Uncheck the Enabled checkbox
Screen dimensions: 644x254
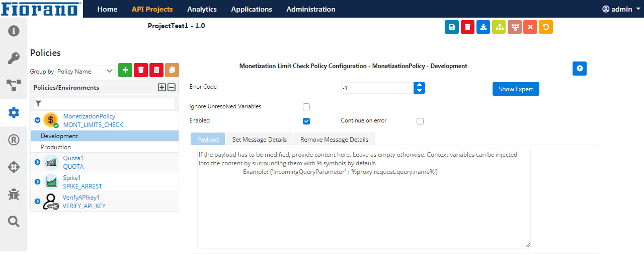coord(306,121)
